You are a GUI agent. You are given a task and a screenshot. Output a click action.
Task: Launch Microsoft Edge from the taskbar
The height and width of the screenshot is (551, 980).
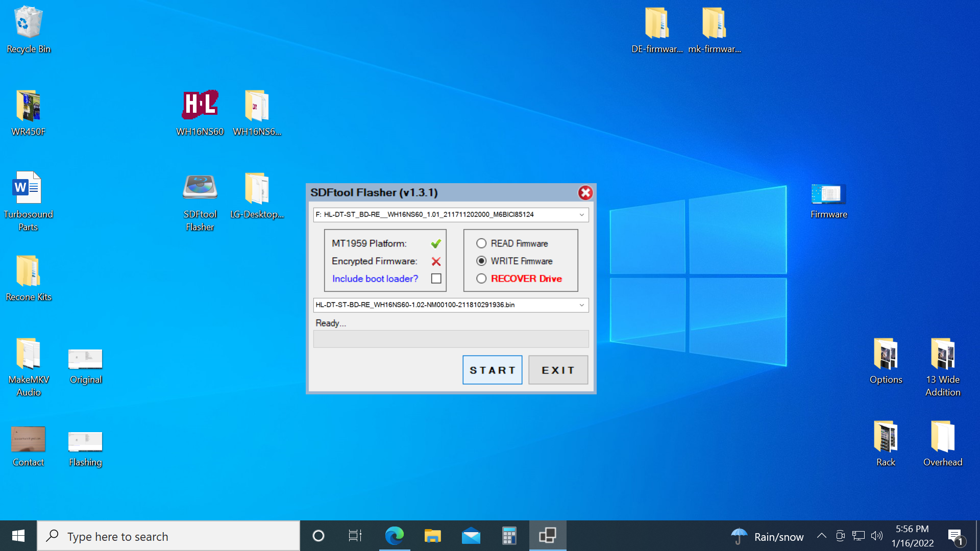click(x=394, y=536)
